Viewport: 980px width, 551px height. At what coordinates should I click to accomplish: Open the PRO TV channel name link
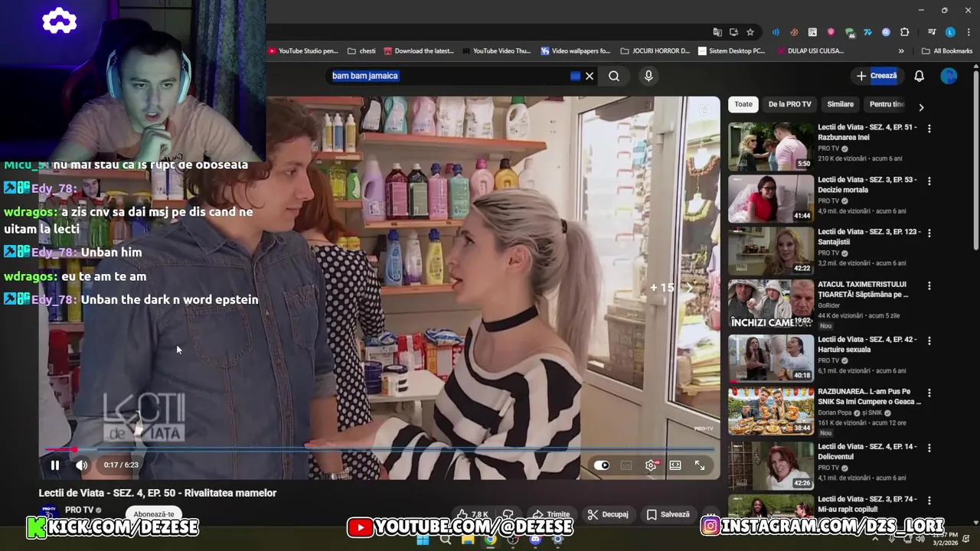[x=79, y=510]
